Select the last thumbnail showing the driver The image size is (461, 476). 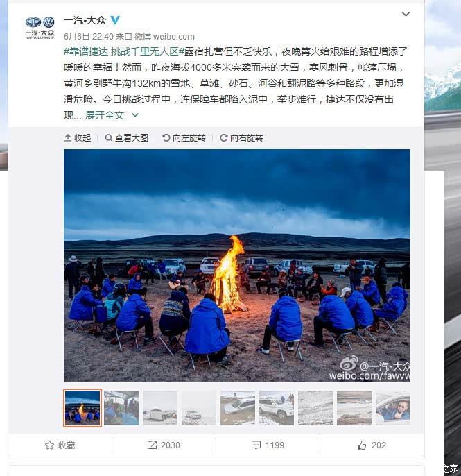click(393, 408)
